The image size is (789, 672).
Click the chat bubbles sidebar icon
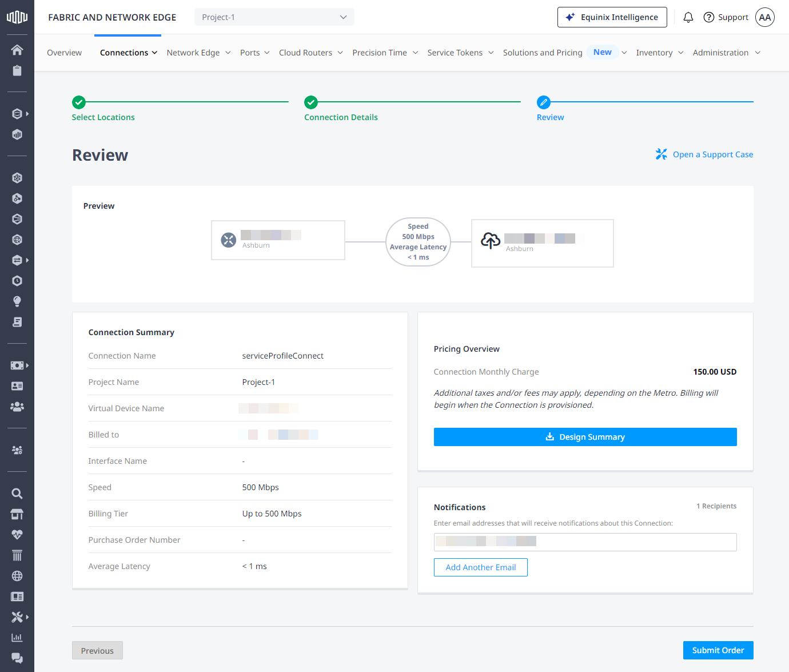[17, 658]
